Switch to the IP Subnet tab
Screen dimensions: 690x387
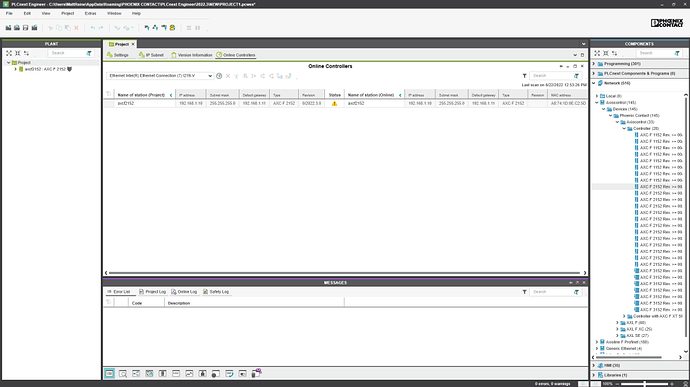click(151, 55)
